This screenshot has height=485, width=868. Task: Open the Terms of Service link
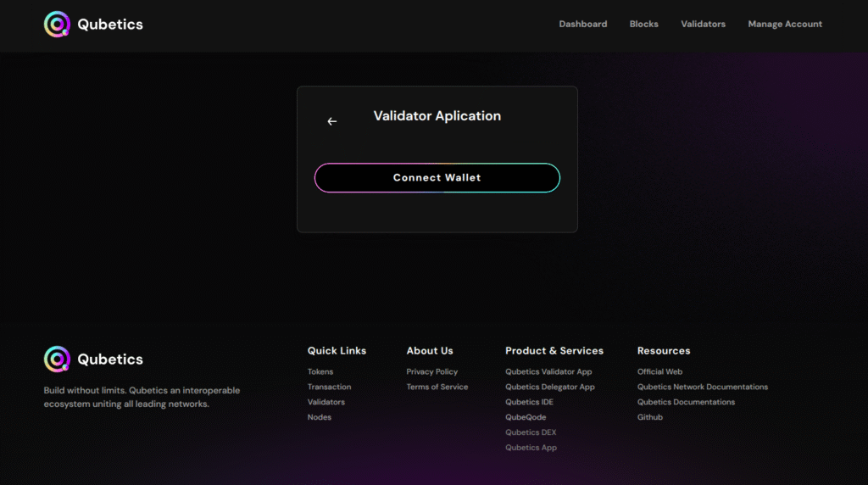tap(437, 387)
